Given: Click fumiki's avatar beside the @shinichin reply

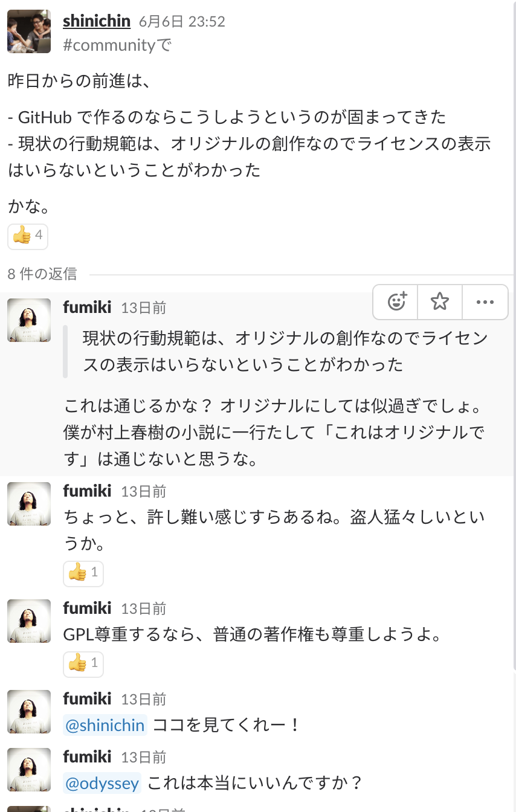Looking at the screenshot, I should [x=29, y=712].
